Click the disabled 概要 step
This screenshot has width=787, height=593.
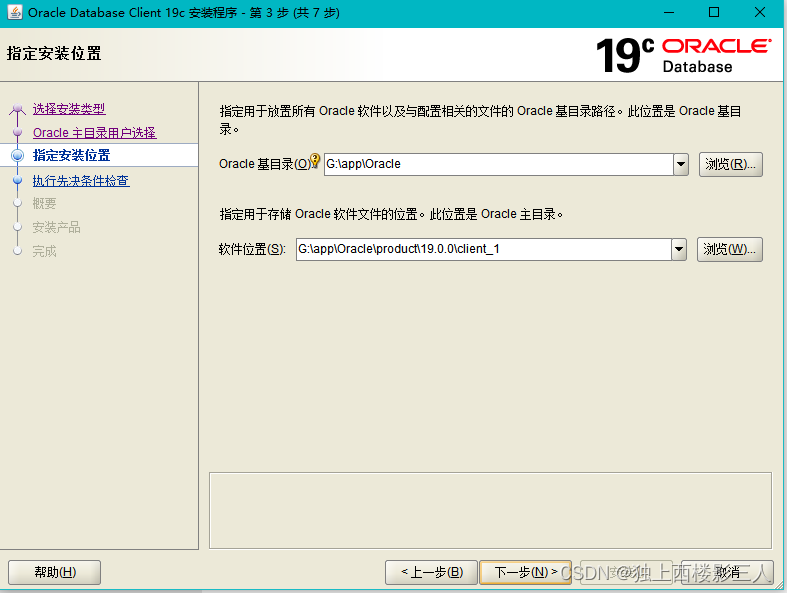click(x=44, y=203)
